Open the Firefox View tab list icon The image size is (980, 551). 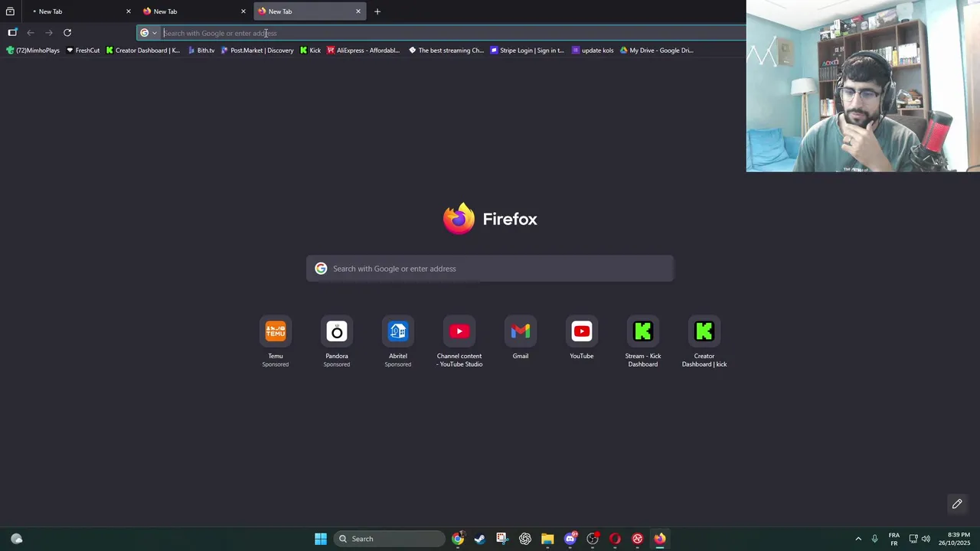10,11
